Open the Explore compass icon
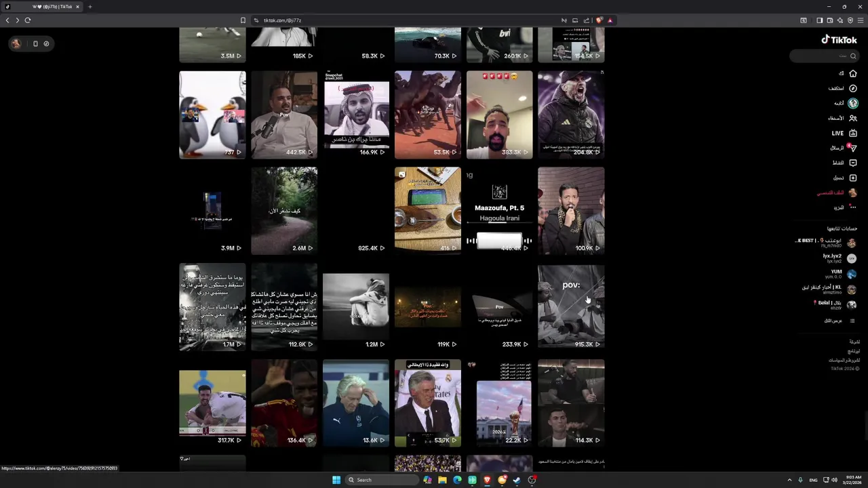Image resolution: width=868 pixels, height=488 pixels. point(853,88)
